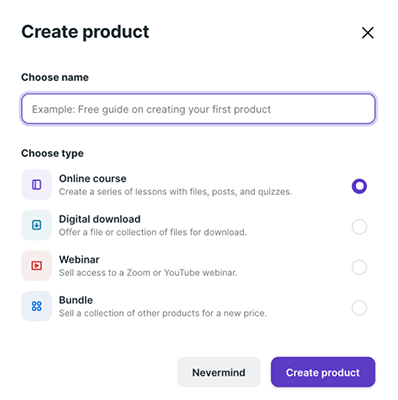
Task: Choose the Webinar radio button
Action: pos(359,267)
